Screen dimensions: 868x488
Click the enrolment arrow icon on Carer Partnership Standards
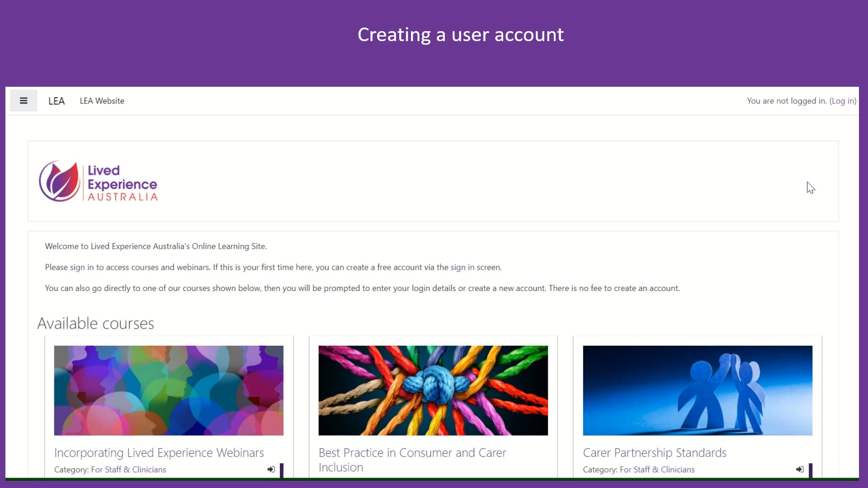[800, 469]
